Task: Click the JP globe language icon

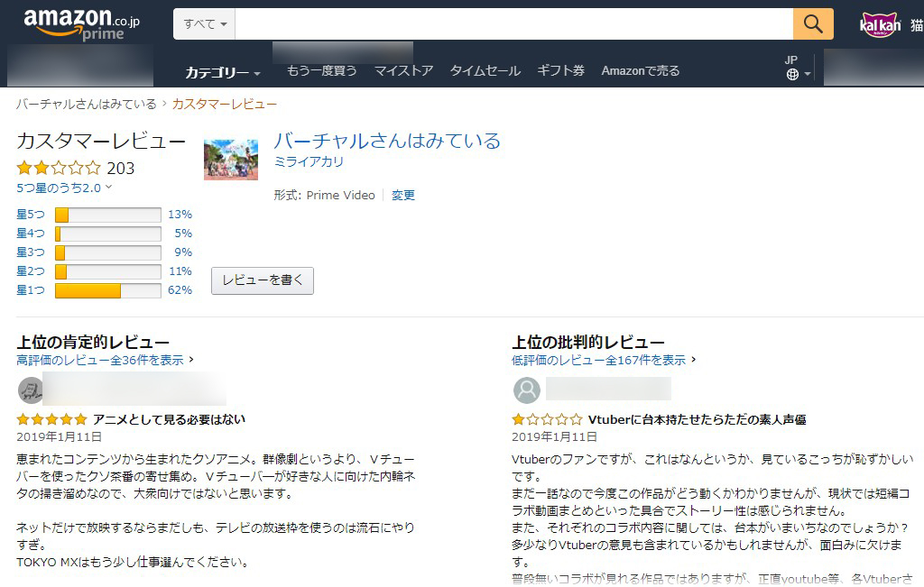Action: [792, 74]
